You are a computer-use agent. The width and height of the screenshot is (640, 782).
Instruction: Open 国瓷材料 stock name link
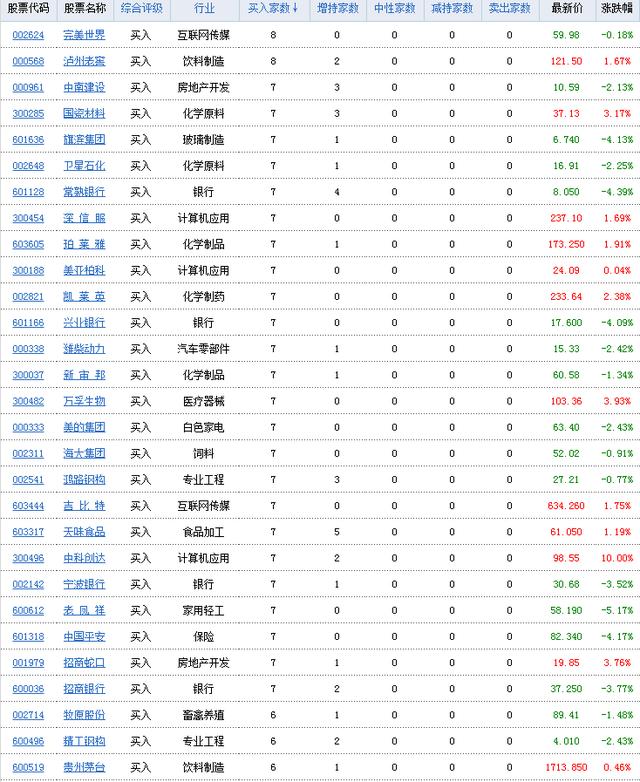click(84, 114)
